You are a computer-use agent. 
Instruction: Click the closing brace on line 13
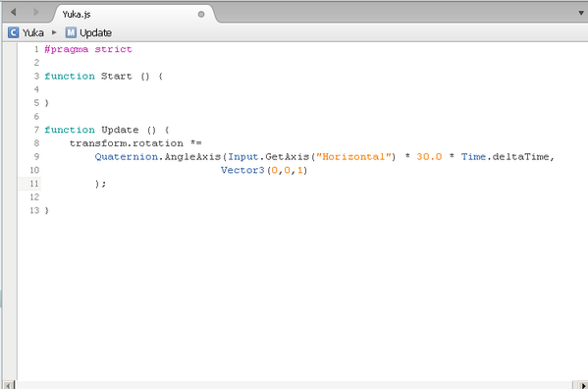(47, 211)
